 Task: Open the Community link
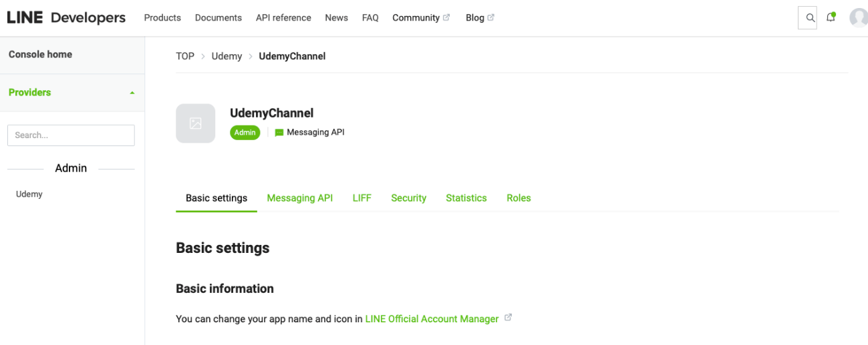pos(416,18)
